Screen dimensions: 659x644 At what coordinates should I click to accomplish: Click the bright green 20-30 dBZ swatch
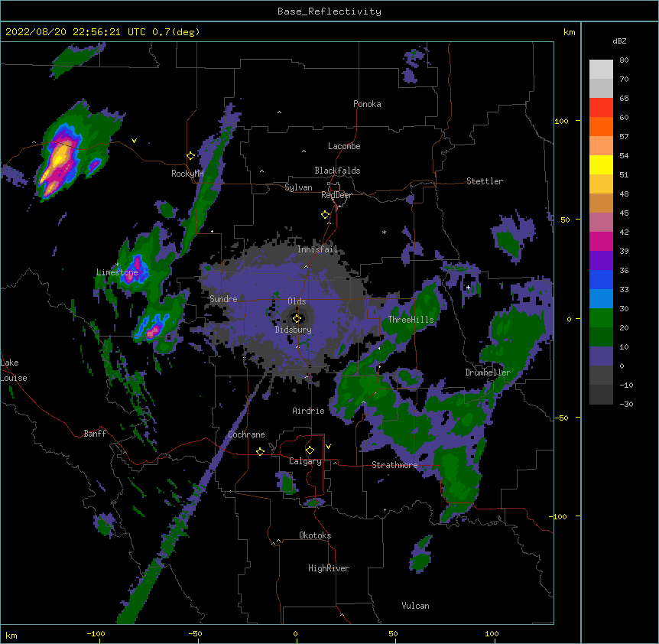coord(601,318)
